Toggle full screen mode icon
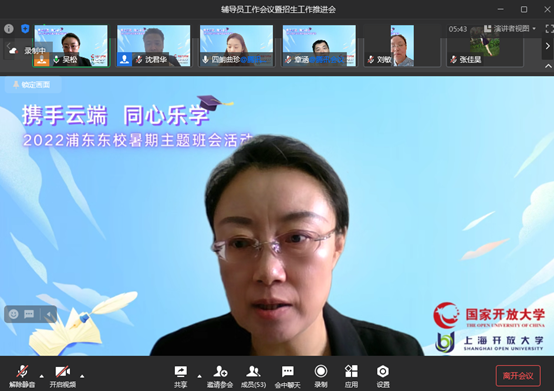 click(x=549, y=29)
